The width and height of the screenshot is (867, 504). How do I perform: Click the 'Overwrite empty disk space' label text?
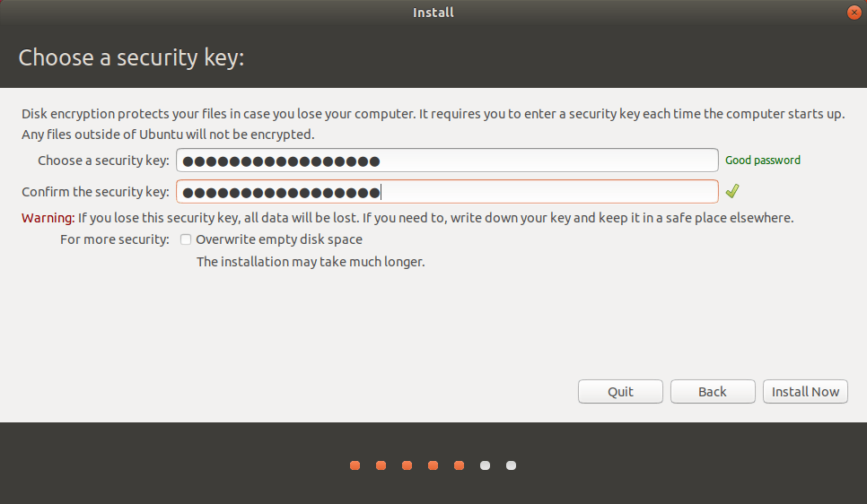point(279,239)
